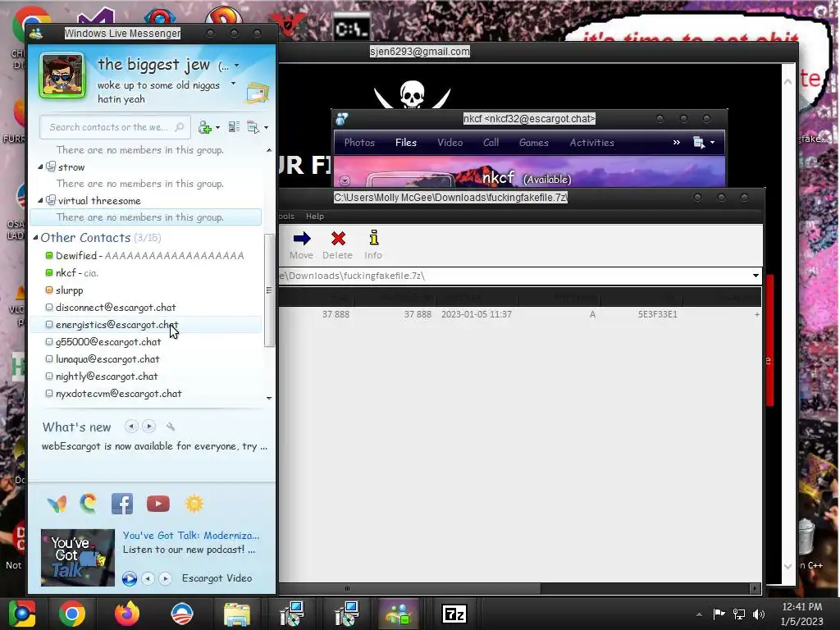840x630 pixels.
Task: Select the 37 888 file row in 7-Zip
Action: pos(519,314)
